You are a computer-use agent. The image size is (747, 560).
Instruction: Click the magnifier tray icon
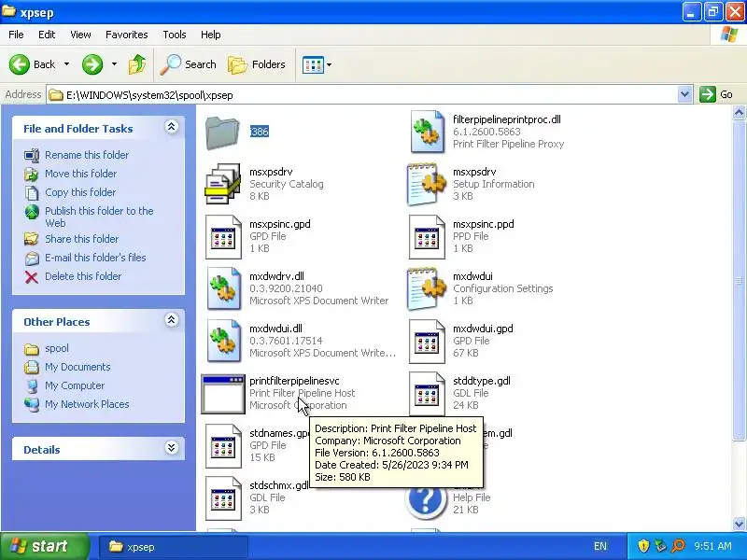pyautogui.click(x=678, y=546)
